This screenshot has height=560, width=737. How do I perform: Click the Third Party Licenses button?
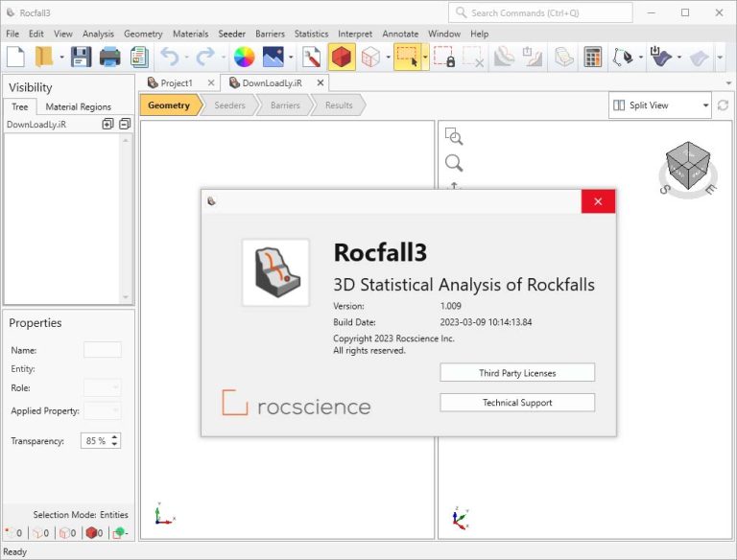coord(517,373)
